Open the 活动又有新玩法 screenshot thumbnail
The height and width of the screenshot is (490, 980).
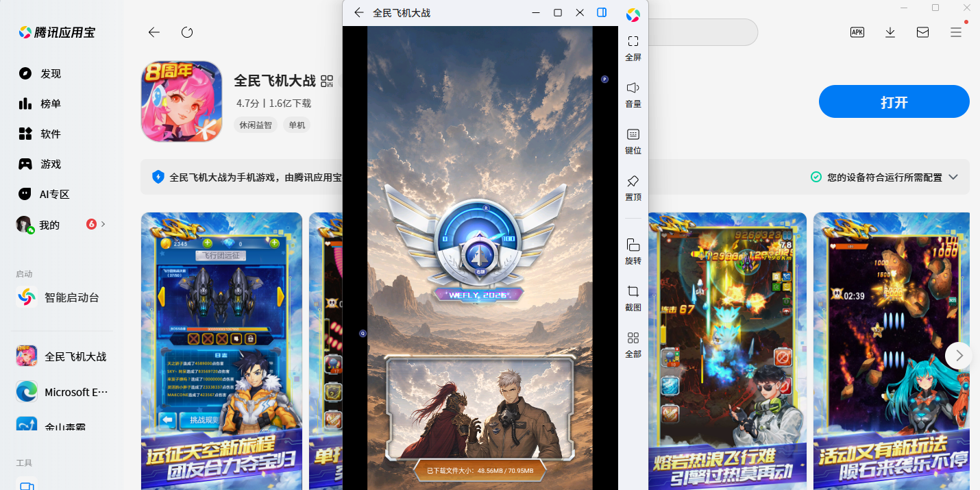point(892,351)
